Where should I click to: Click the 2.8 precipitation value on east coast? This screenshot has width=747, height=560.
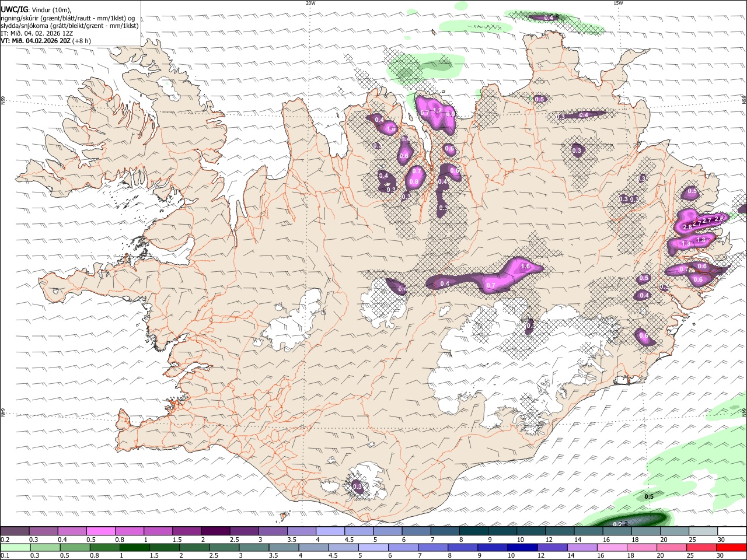click(x=687, y=226)
